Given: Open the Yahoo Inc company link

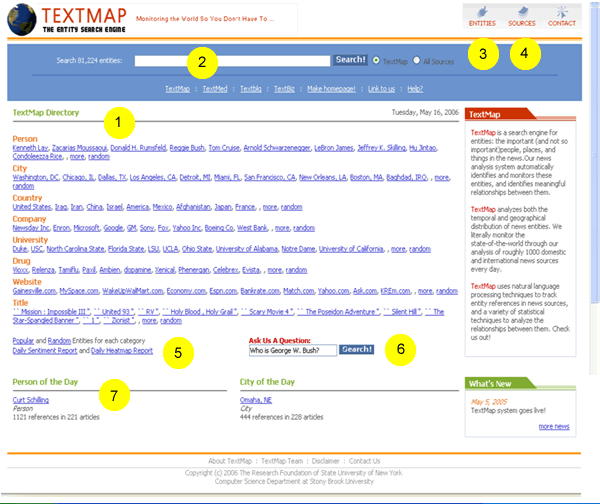Looking at the screenshot, I should pos(187,228).
